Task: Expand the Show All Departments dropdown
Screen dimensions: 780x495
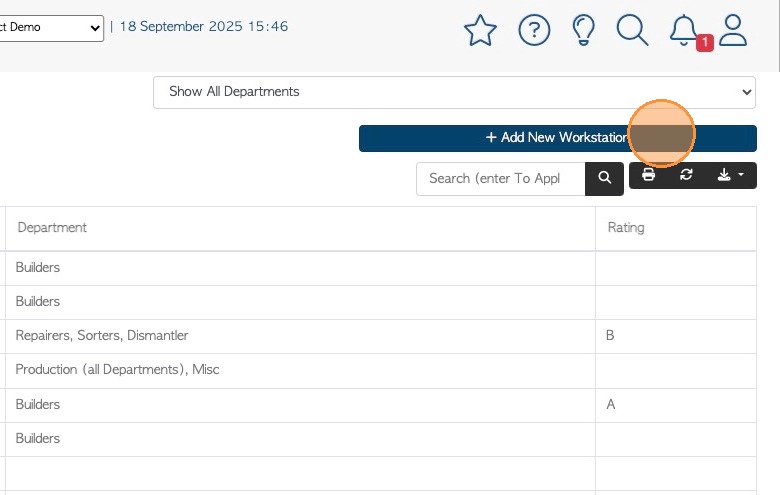Action: point(454,92)
